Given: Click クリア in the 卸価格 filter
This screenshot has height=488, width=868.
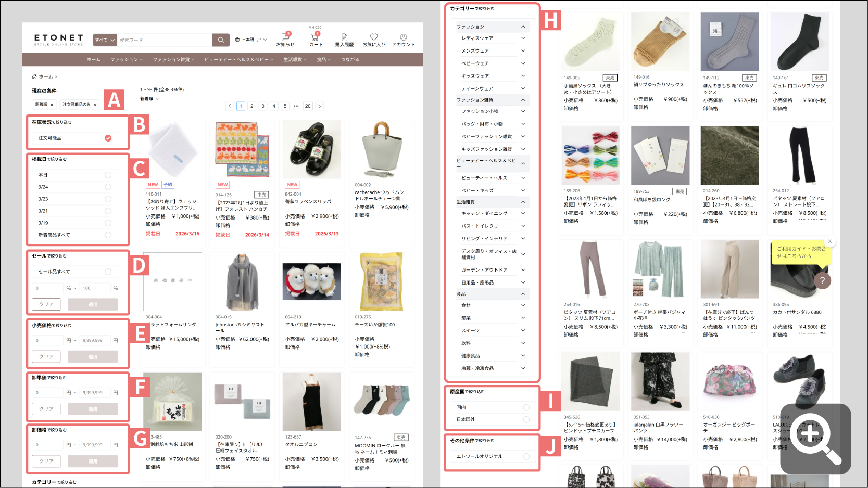Looking at the screenshot, I should (x=46, y=461).
